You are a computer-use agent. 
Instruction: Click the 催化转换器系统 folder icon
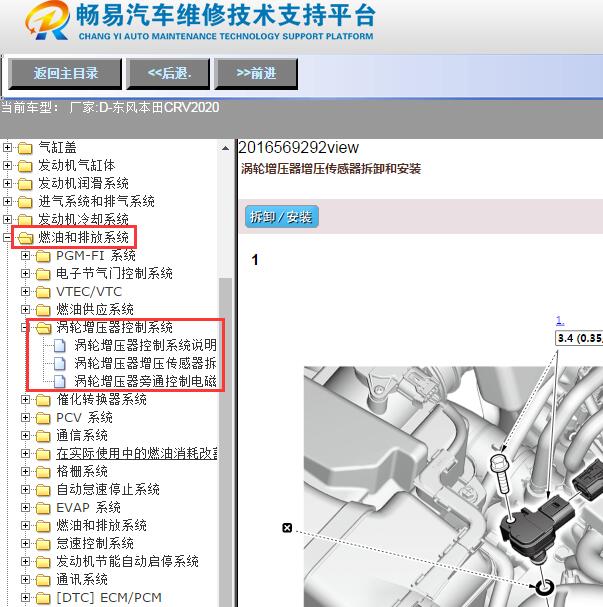43,400
